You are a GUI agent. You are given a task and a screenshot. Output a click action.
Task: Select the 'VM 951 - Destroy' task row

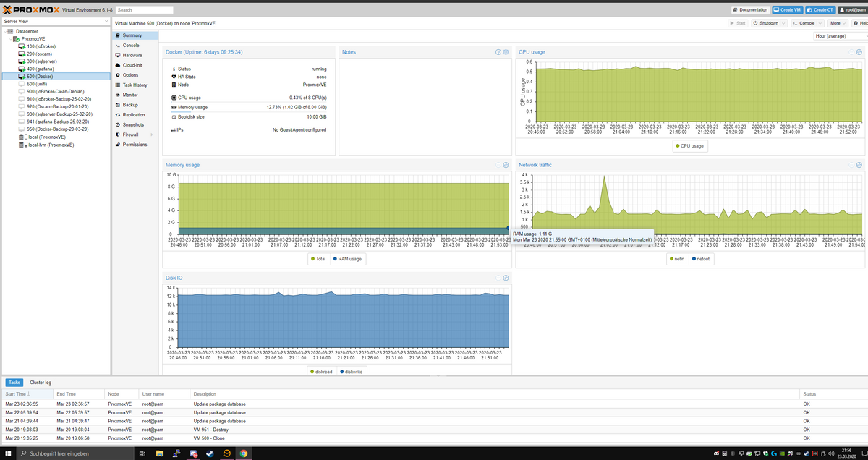(x=434, y=429)
